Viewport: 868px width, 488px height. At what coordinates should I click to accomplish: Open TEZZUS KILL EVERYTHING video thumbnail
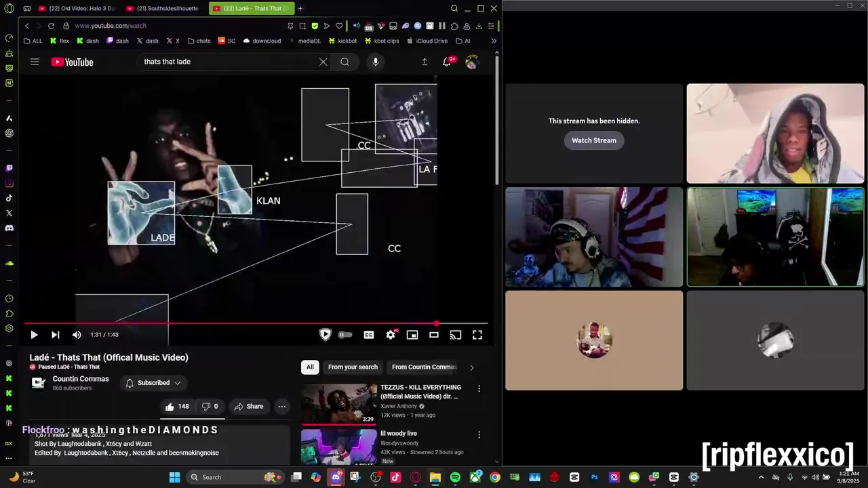[x=339, y=404]
